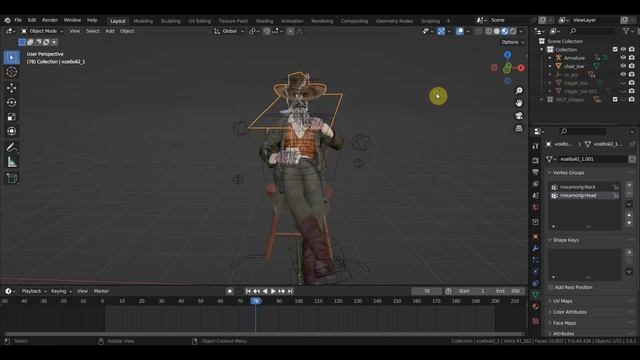Select the Select Box tool
The width and height of the screenshot is (640, 360).
11,58
